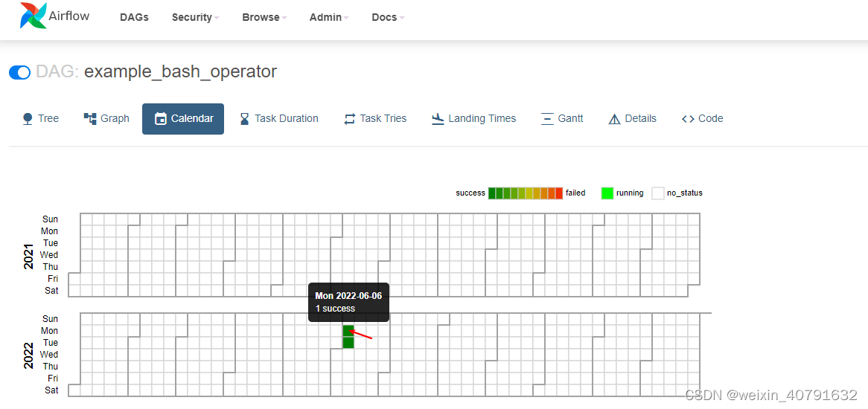868x409 pixels.
Task: Toggle the example_bash_operator DAG pause switch
Action: pyautogui.click(x=20, y=72)
